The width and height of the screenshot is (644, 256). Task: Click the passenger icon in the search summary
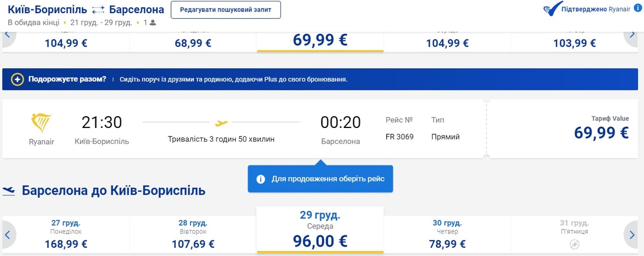click(153, 23)
